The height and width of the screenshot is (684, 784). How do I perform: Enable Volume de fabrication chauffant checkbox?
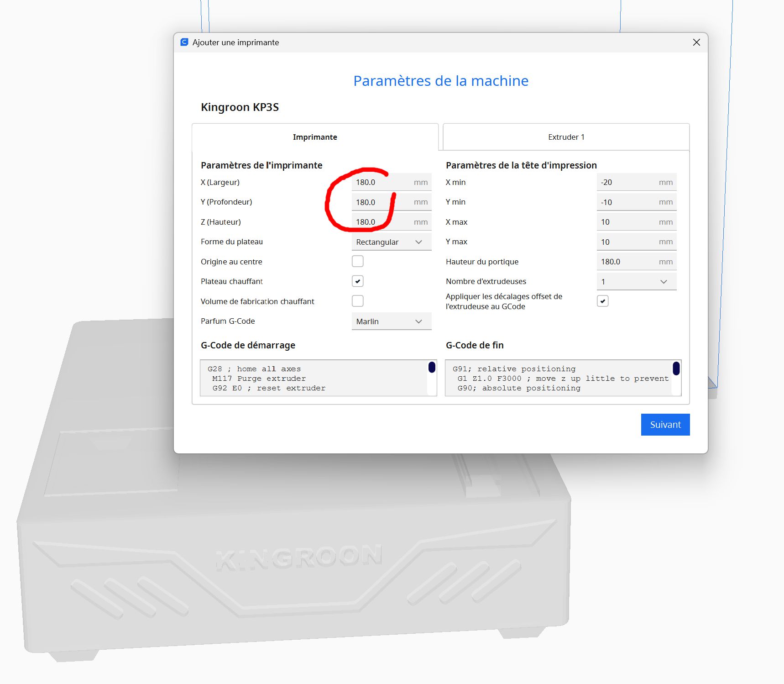click(x=358, y=301)
